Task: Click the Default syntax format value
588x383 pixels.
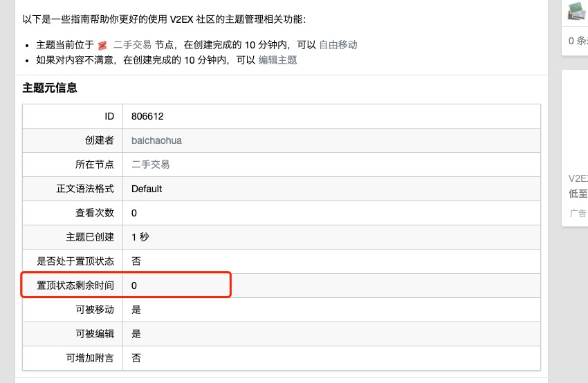Action: [x=147, y=189]
